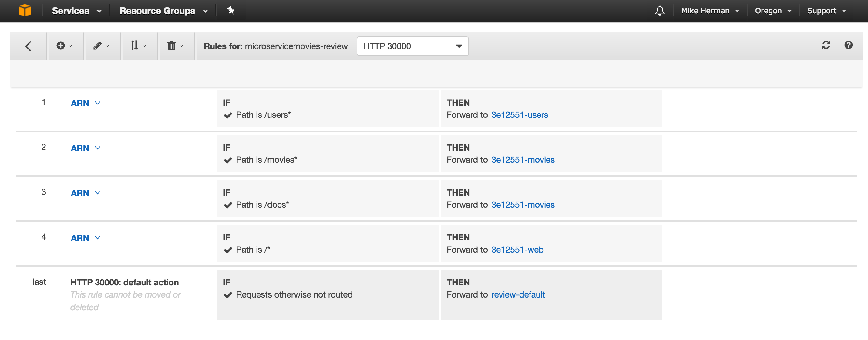This screenshot has width=868, height=340.
Task: Open the review-default target group link
Action: pyautogui.click(x=518, y=294)
